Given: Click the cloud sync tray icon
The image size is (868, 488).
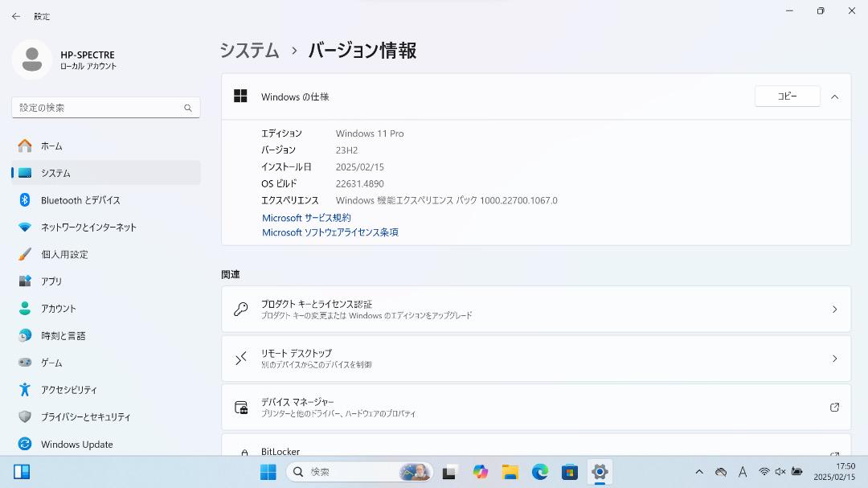Looking at the screenshot, I should click(x=721, y=472).
